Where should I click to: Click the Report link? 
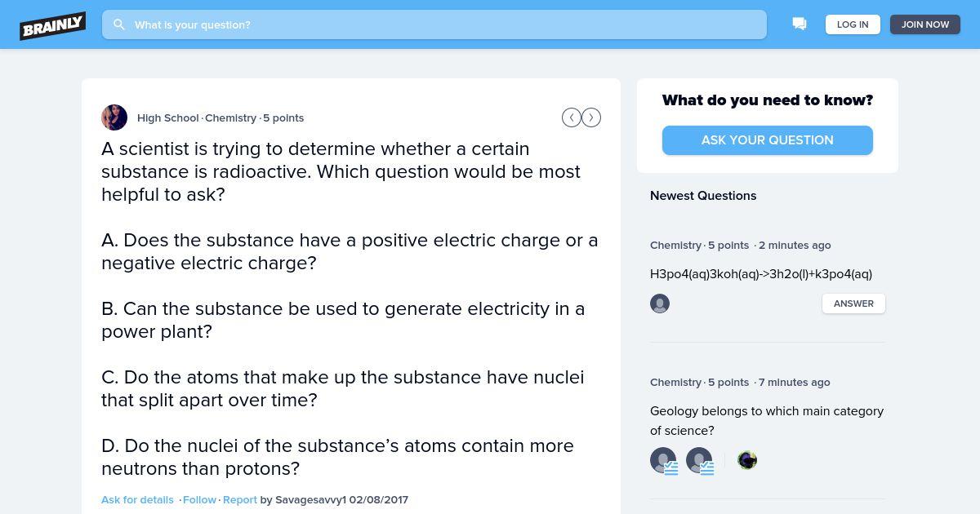tap(240, 499)
